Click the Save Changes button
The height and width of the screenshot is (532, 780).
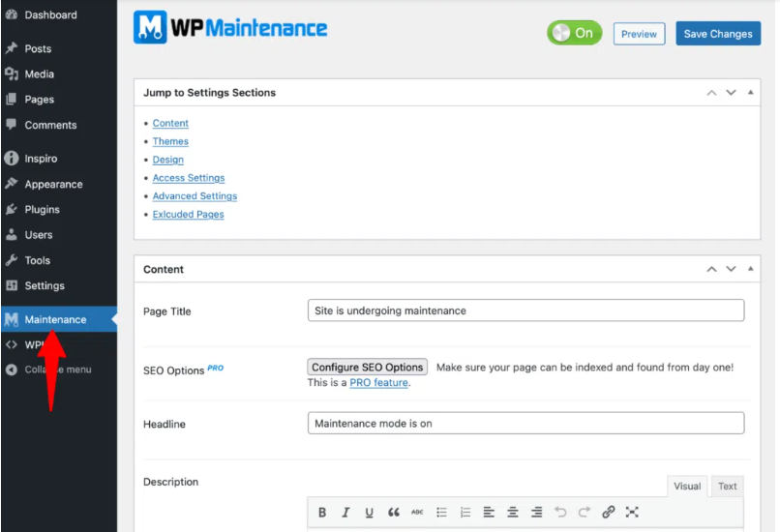(717, 34)
